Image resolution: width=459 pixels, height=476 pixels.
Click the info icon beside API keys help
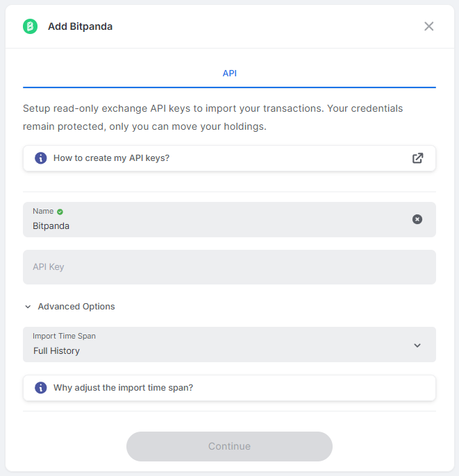pos(41,158)
